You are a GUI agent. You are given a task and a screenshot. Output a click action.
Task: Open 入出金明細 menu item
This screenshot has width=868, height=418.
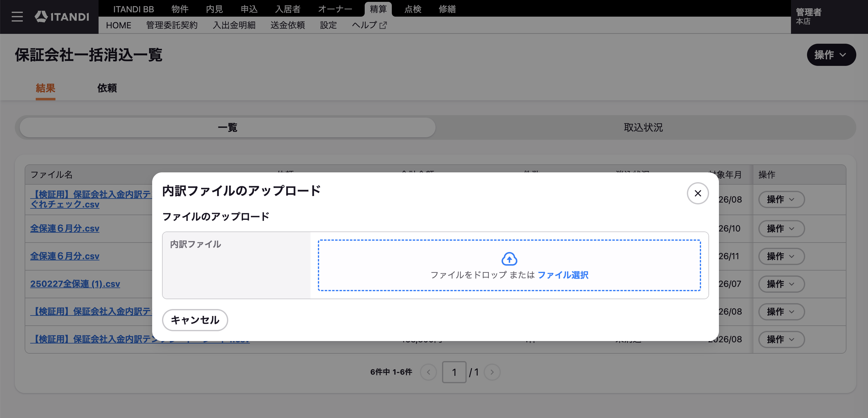pos(234,25)
